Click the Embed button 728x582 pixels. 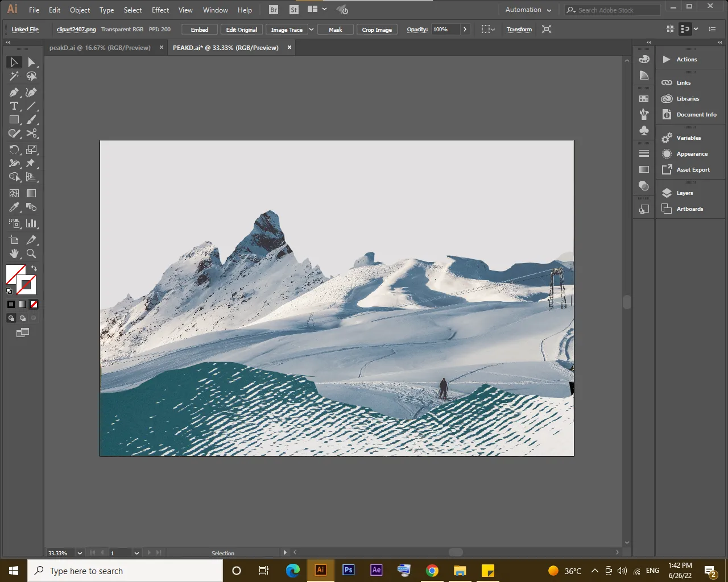click(x=200, y=30)
